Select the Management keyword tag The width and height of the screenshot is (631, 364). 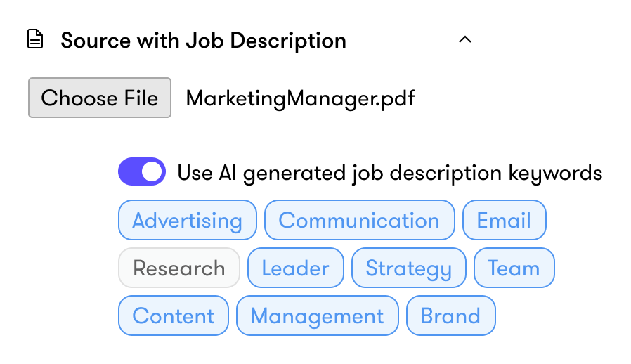coord(318,316)
